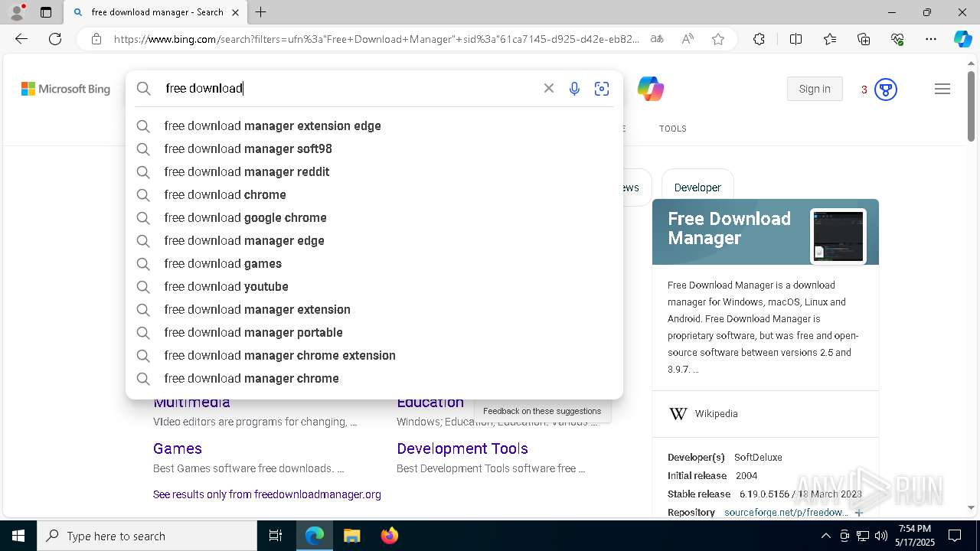View site information lock icon
This screenshot has height=551, width=980.
tap(96, 39)
